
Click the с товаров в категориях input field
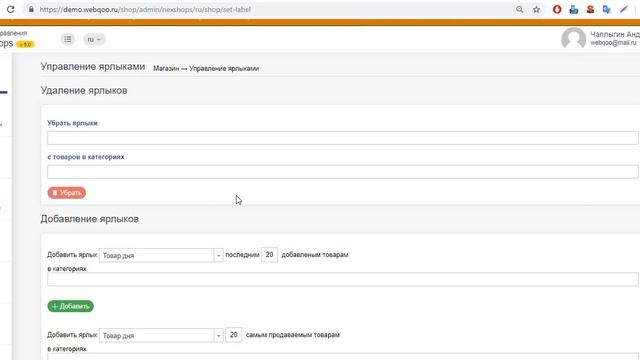pyautogui.click(x=342, y=171)
